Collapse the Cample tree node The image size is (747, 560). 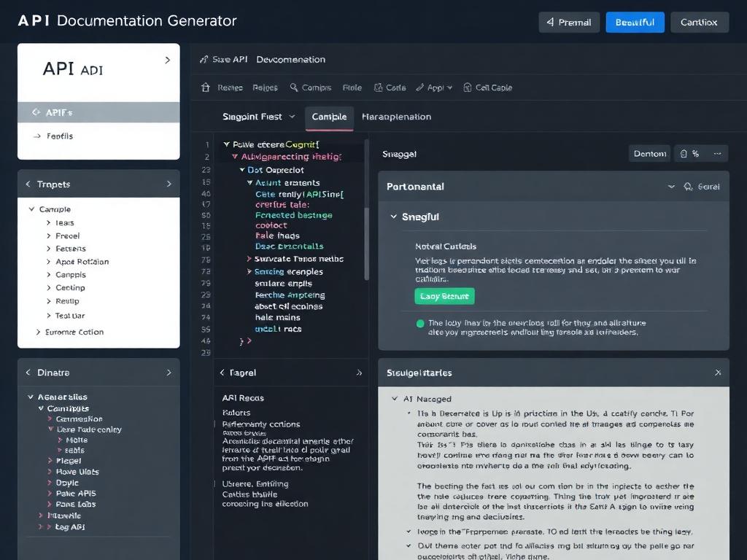[x=31, y=209]
